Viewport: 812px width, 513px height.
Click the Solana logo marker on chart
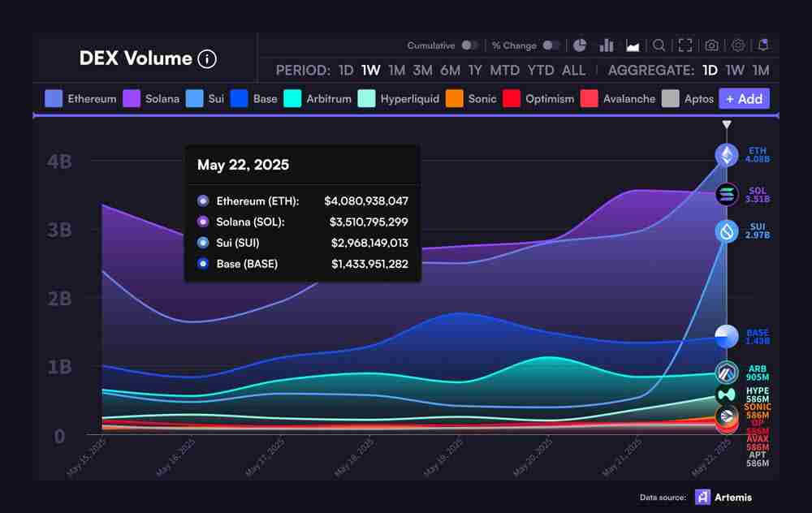click(726, 194)
